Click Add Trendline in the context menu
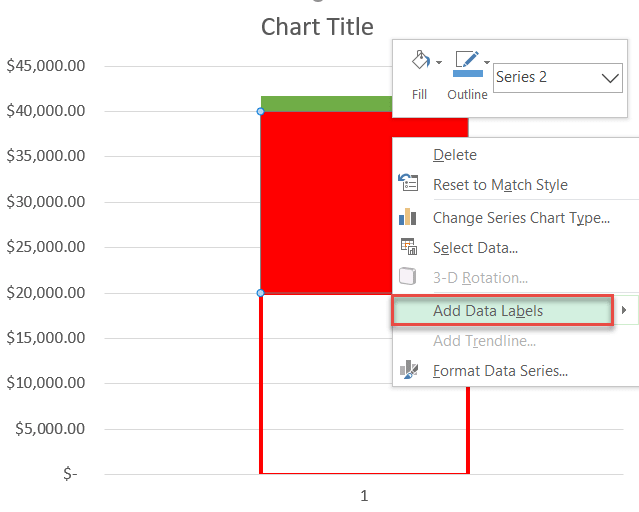The height and width of the screenshot is (512, 639). [484, 341]
